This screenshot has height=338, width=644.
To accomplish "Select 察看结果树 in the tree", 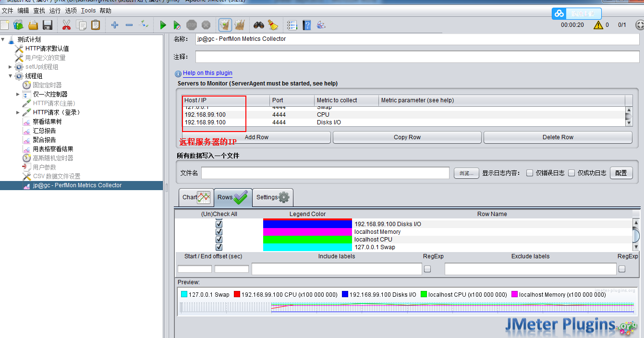I will tap(47, 121).
